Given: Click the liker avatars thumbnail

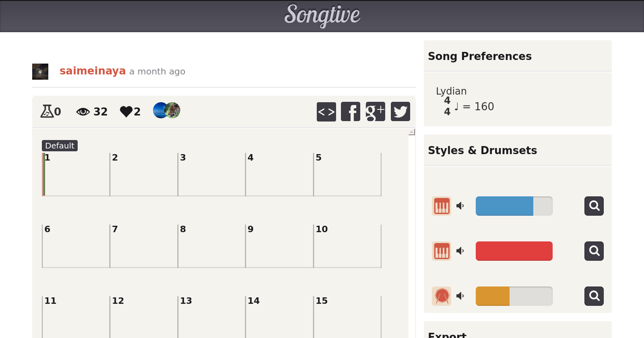Looking at the screenshot, I should pos(166,110).
